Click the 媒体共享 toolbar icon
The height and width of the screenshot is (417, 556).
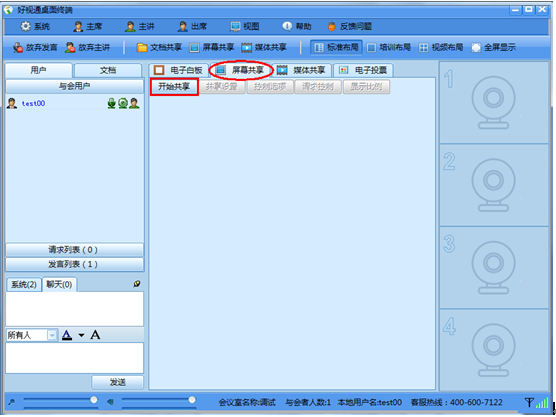pyautogui.click(x=247, y=48)
